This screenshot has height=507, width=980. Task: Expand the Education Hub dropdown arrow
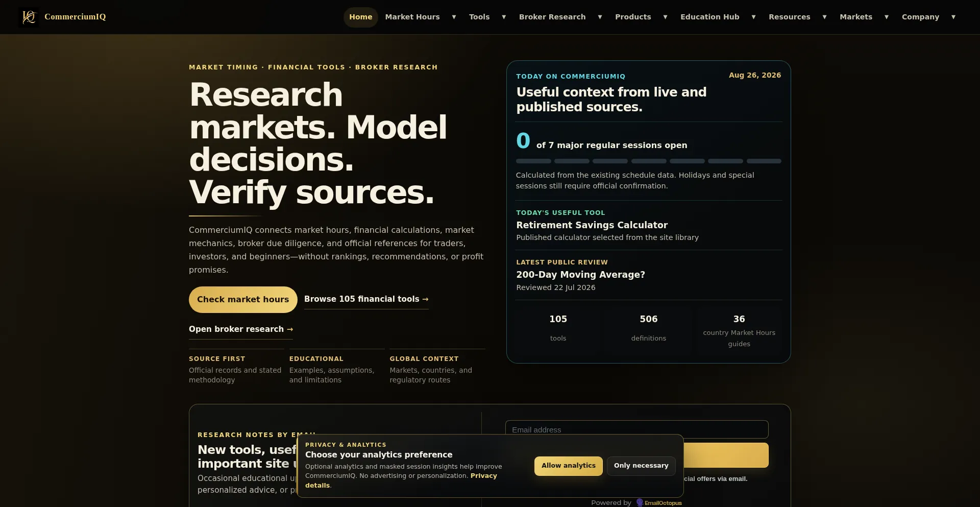click(753, 17)
